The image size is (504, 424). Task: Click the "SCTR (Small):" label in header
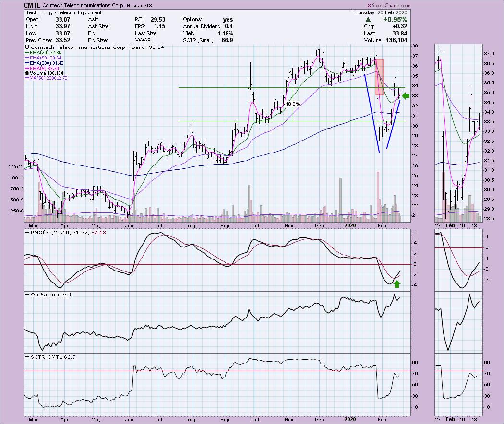click(198, 40)
